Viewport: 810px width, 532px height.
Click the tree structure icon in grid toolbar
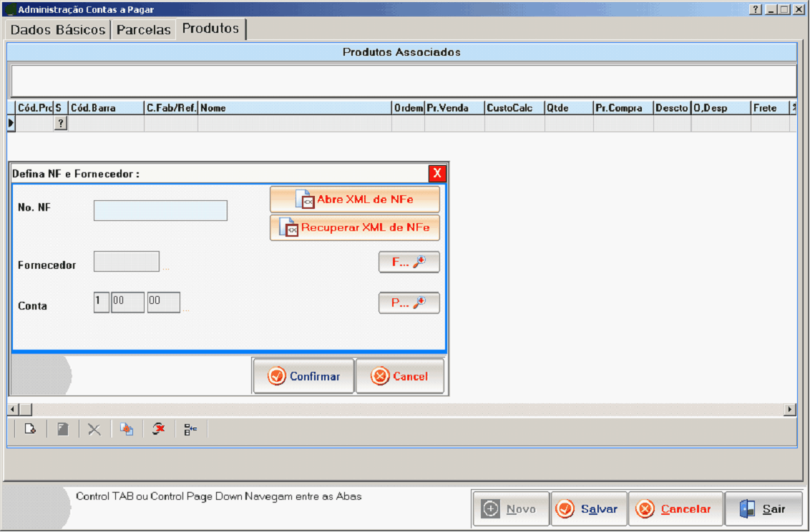(x=190, y=430)
